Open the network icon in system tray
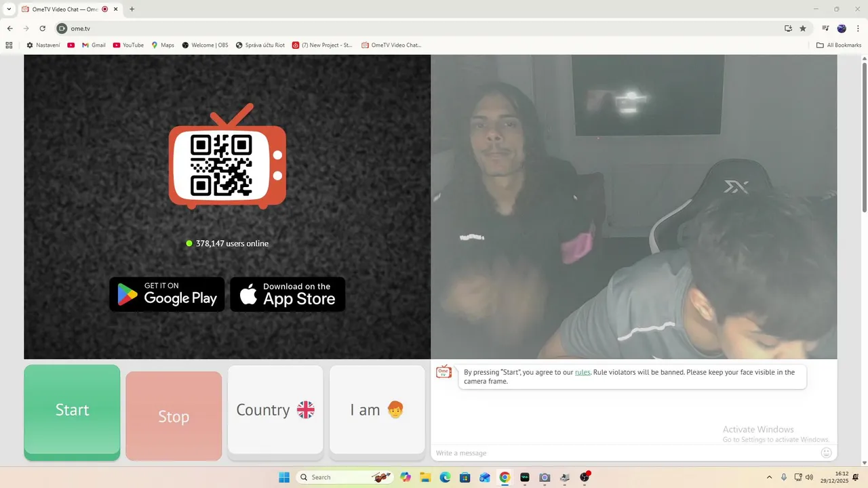868x488 pixels. pyautogui.click(x=798, y=477)
